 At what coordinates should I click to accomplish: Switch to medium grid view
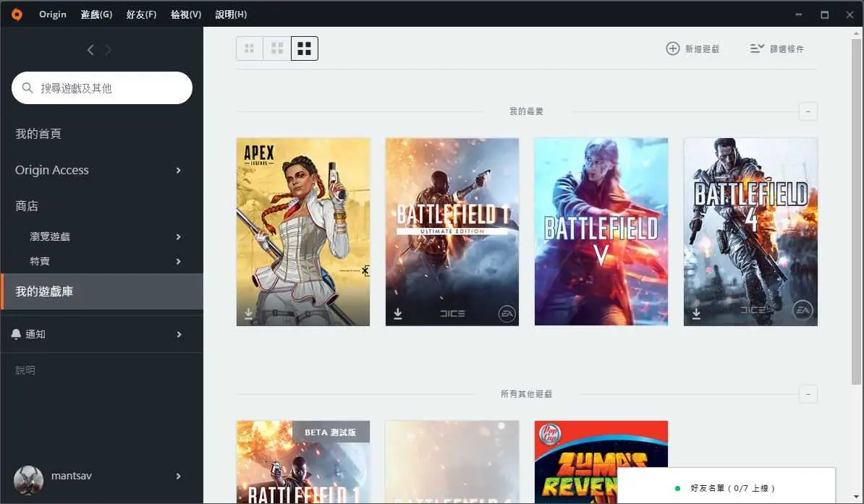click(x=277, y=48)
